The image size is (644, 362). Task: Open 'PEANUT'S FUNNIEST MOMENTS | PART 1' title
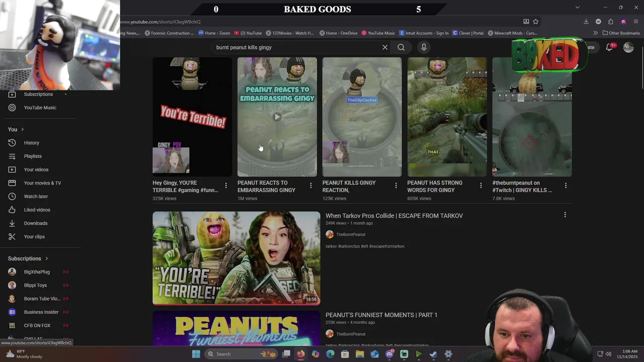point(381,315)
